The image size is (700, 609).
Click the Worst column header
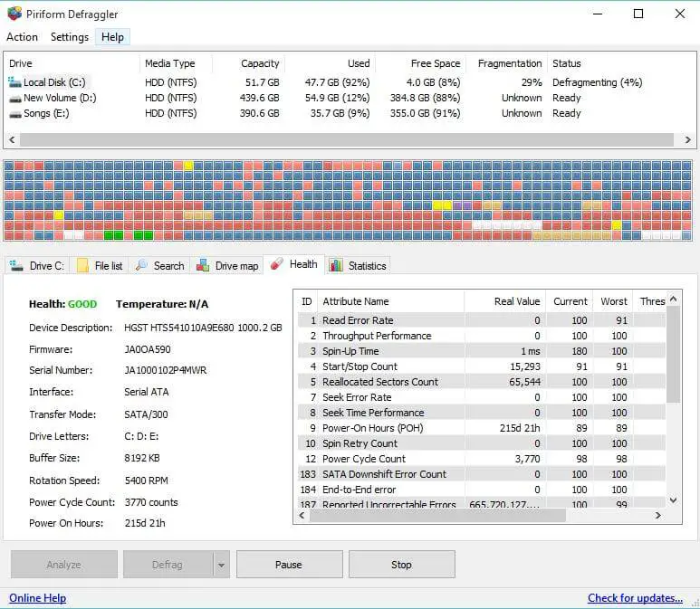pos(613,301)
